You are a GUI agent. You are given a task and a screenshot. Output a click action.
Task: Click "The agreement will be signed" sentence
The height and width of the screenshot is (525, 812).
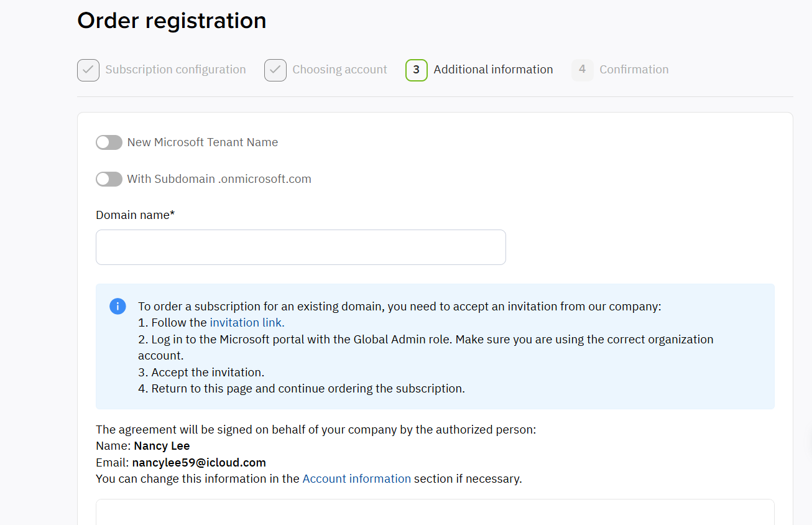tap(316, 429)
